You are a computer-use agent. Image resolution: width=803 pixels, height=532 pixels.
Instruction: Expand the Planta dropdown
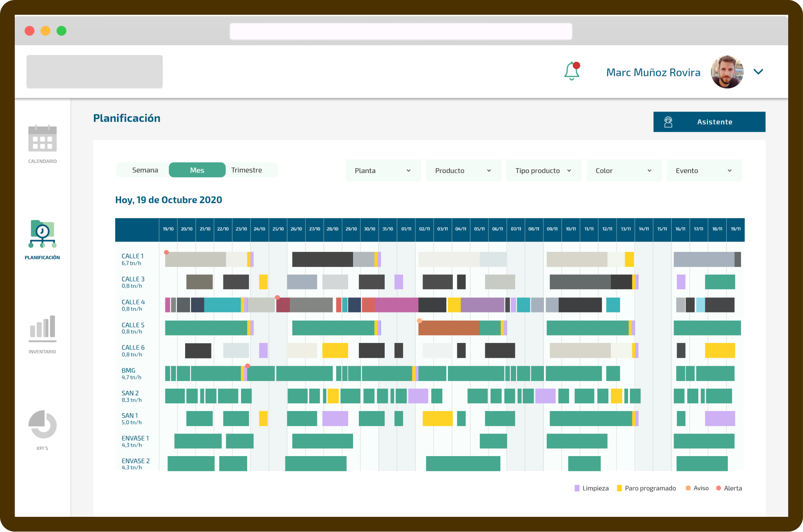coord(383,171)
